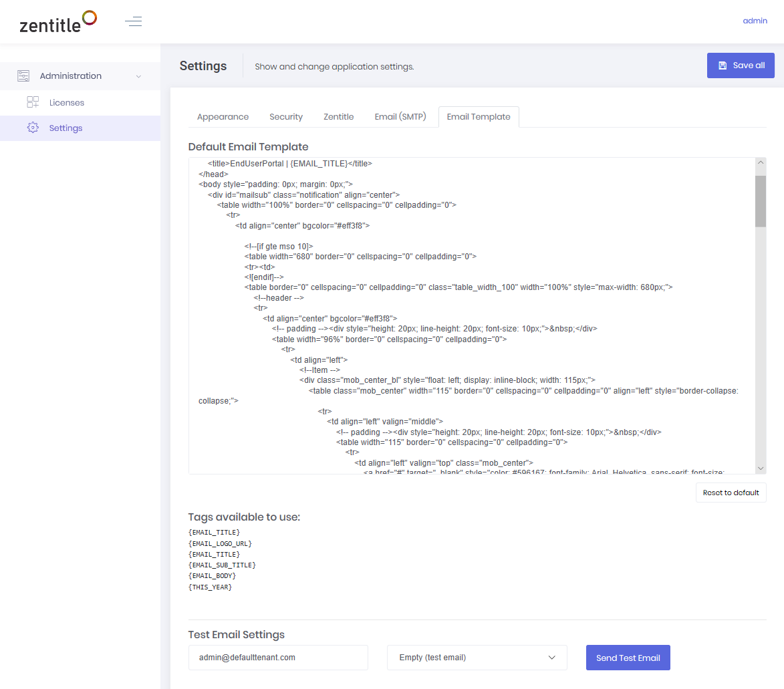Open the admin user link
784x689 pixels.
click(x=755, y=21)
